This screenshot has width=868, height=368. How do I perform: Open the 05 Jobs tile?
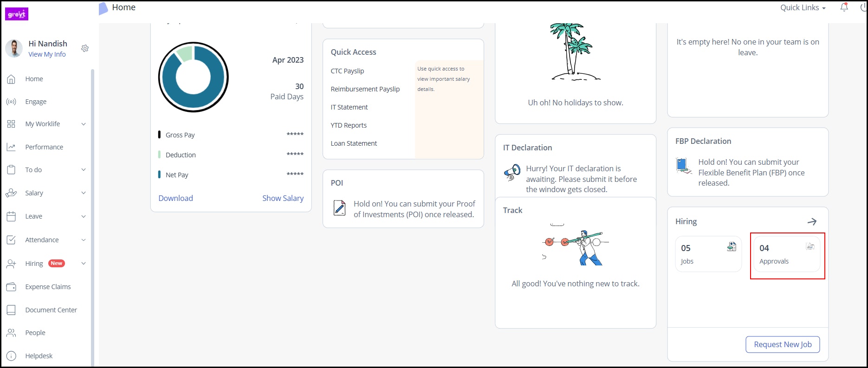(708, 254)
